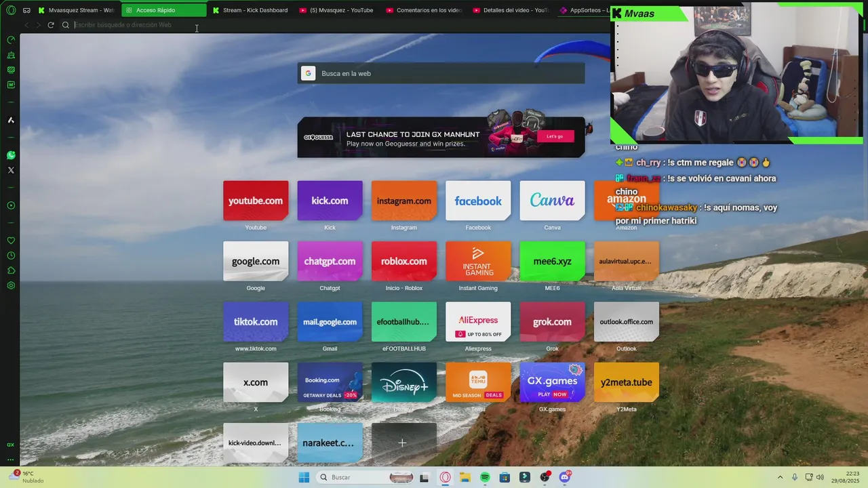868x488 pixels.
Task: Open the grok.com speed dial tile
Action: 552,322
